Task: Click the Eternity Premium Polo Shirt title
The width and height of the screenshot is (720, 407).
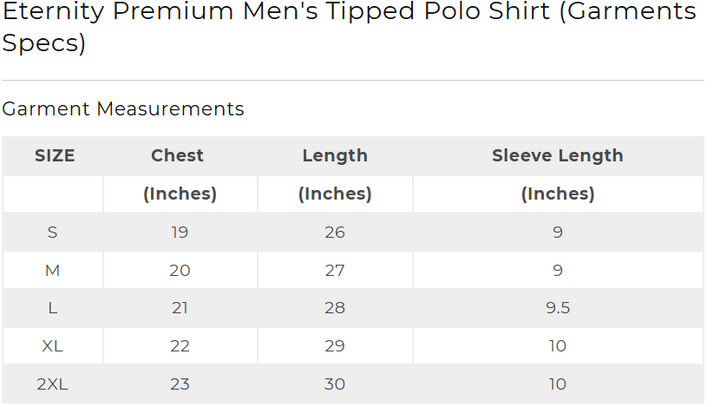Action: tap(349, 27)
